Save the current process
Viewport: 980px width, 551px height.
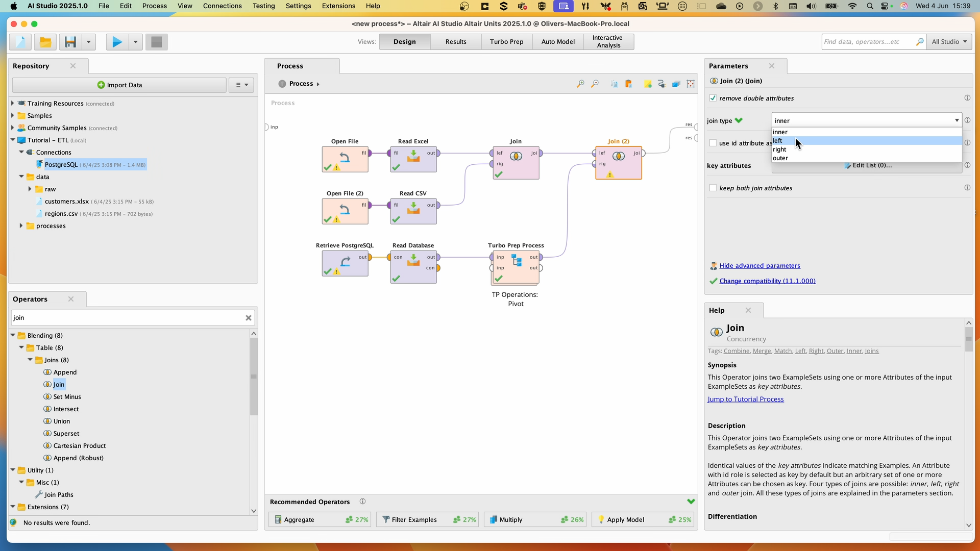point(70,42)
